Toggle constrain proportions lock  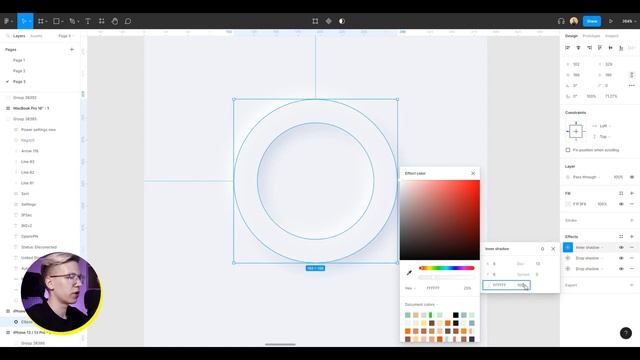coord(631,75)
